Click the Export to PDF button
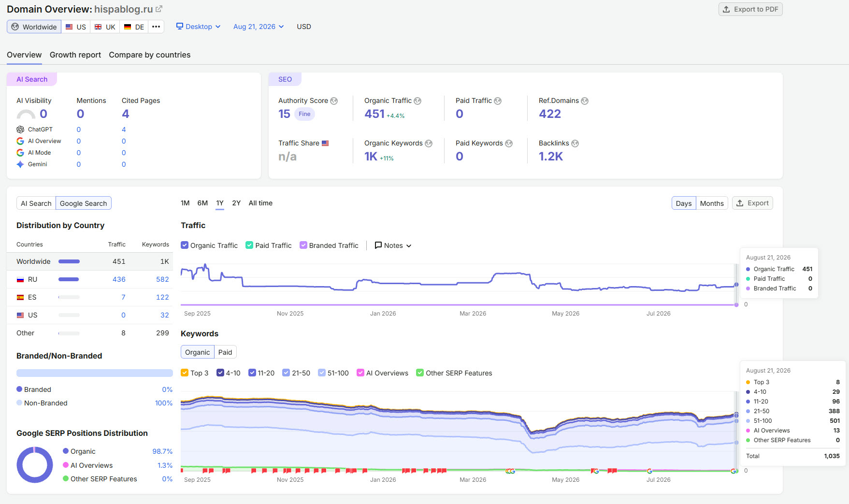Screen dimensions: 849x504 coord(750,9)
